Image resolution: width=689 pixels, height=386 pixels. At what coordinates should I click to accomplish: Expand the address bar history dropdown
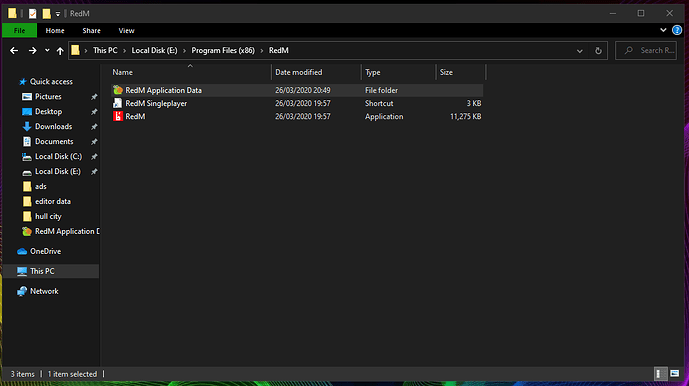[x=580, y=51]
